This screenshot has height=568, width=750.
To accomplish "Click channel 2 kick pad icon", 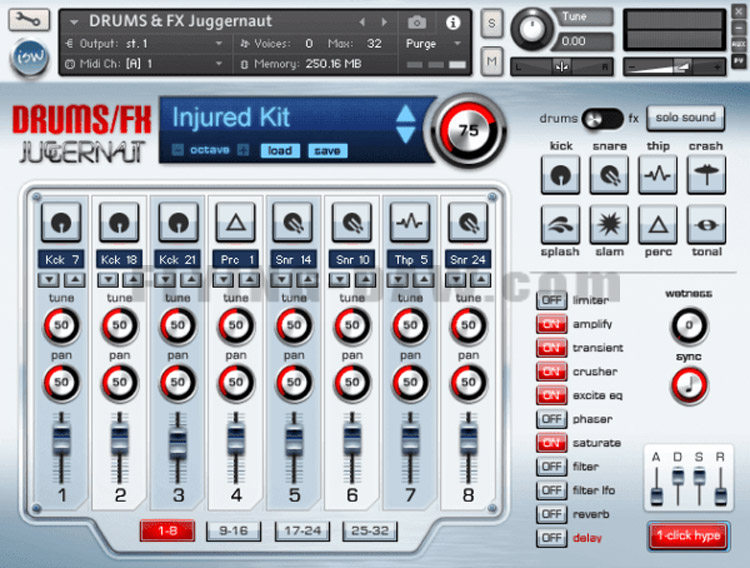I will pos(120,222).
